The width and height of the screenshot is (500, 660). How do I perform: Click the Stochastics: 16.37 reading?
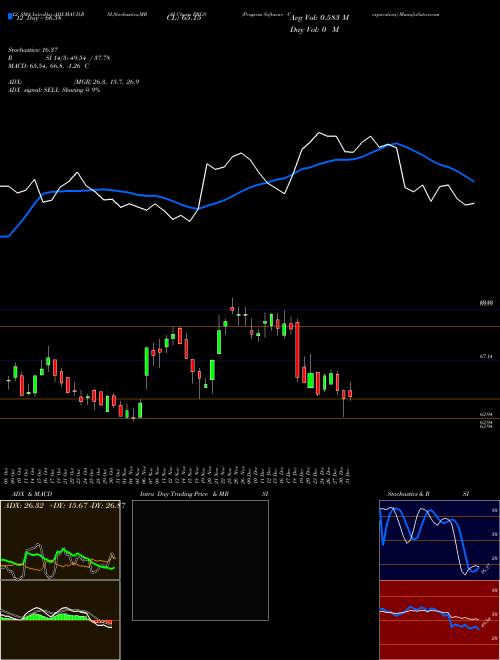coord(35,50)
